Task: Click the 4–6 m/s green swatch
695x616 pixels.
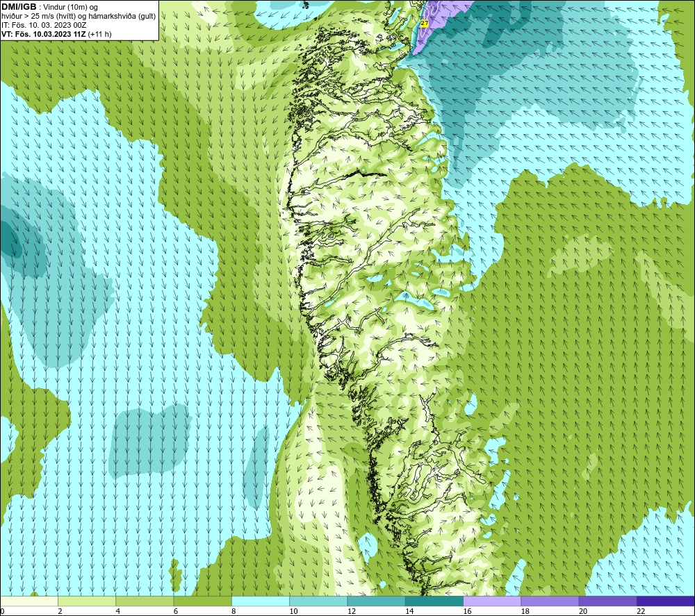Action: 145,601
